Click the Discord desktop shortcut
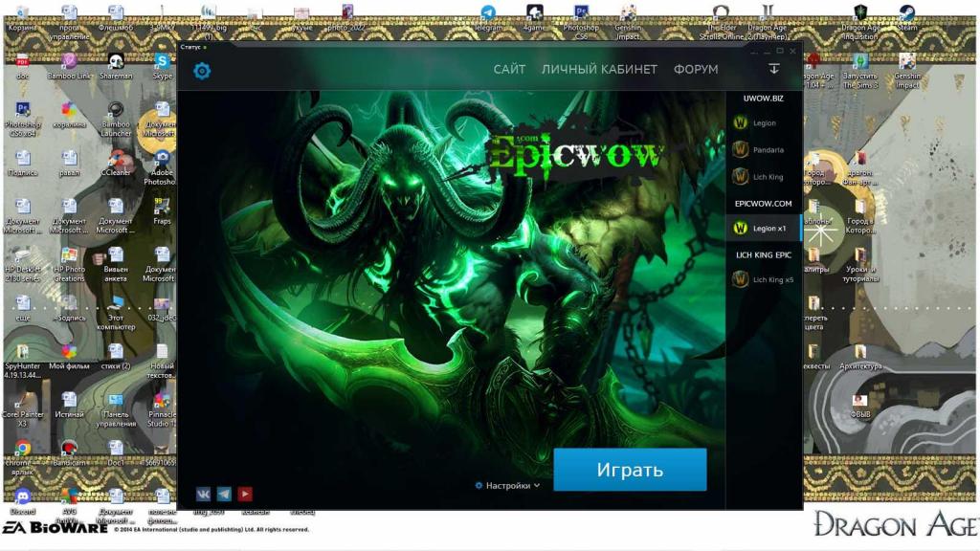980x551 pixels. click(23, 497)
